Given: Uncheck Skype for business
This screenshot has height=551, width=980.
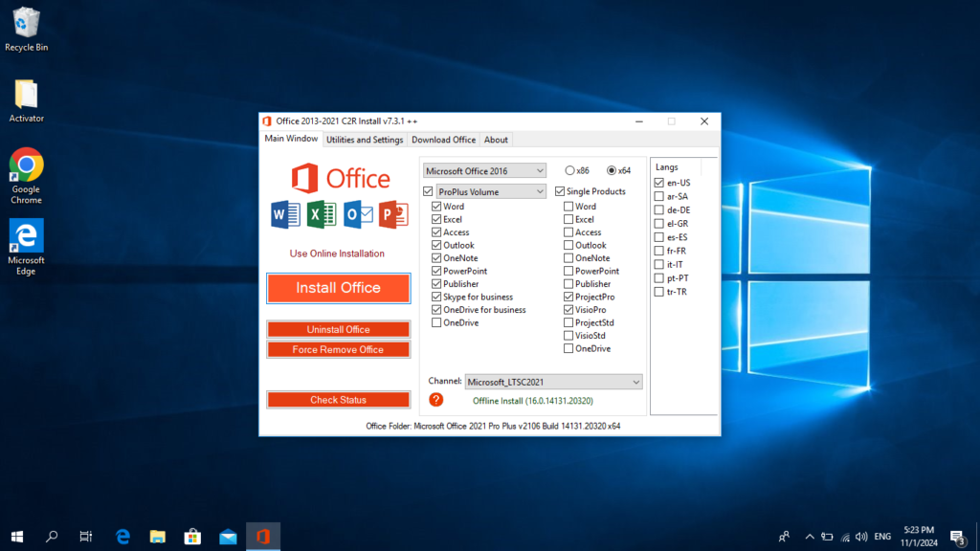Looking at the screenshot, I should [436, 297].
